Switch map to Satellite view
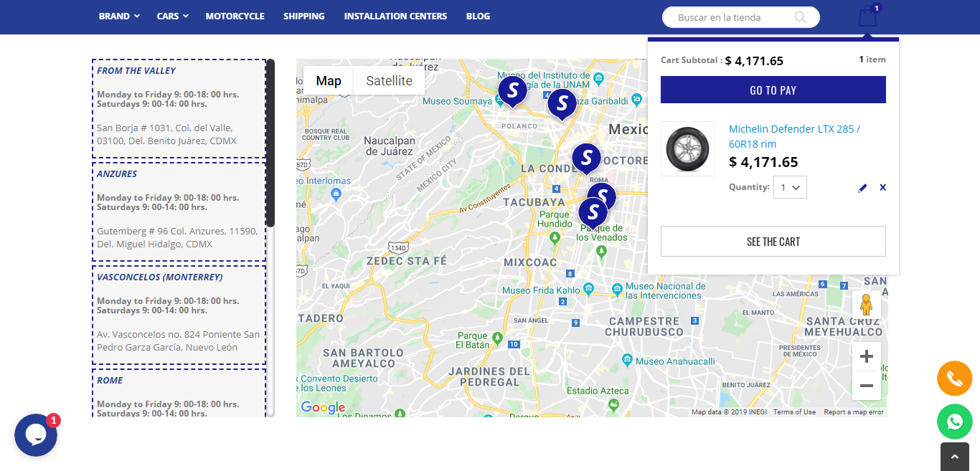This screenshot has height=471, width=980. (x=389, y=80)
